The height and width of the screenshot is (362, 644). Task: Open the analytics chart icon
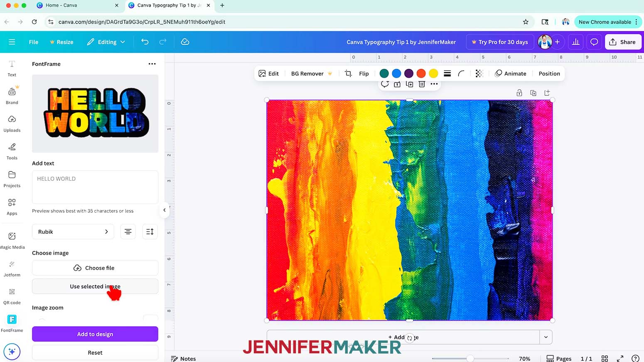pyautogui.click(x=575, y=42)
